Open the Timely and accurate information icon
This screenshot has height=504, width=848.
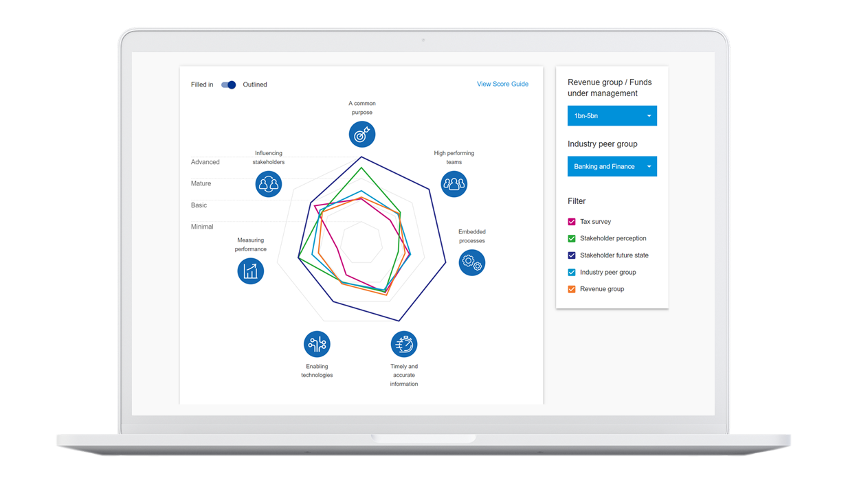404,344
